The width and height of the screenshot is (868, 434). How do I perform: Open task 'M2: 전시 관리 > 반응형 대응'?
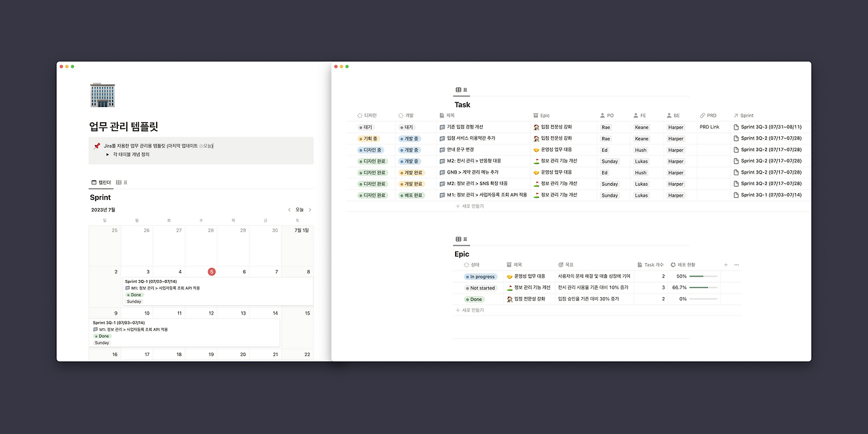[473, 161]
